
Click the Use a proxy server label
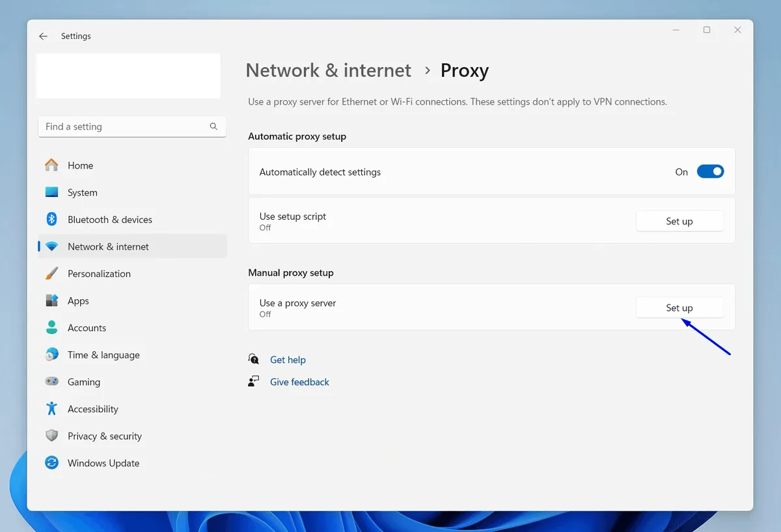pos(297,303)
